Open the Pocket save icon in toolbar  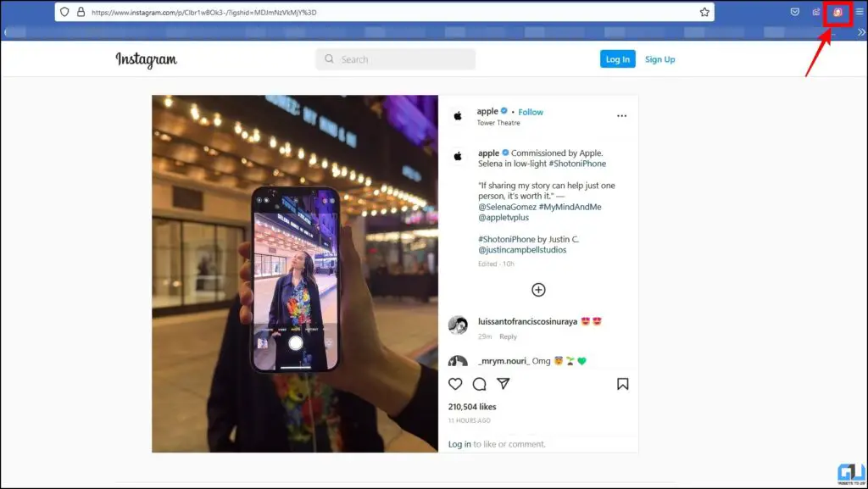coord(794,12)
